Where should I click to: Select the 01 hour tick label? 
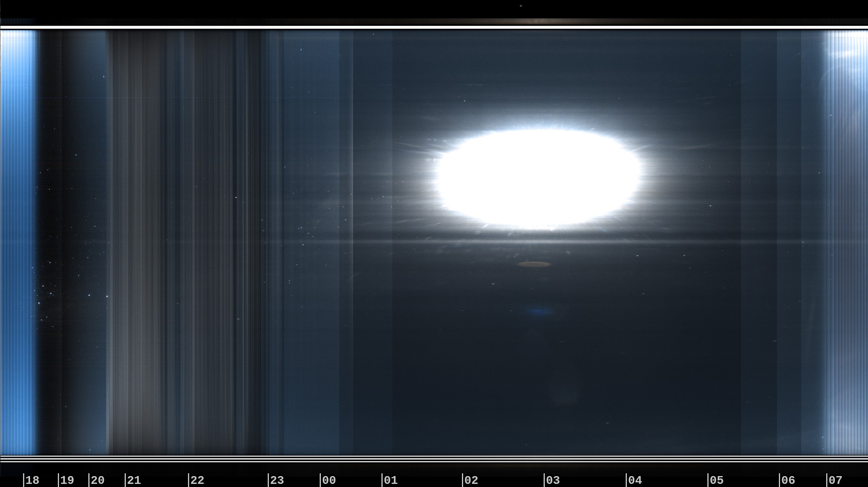(391, 480)
